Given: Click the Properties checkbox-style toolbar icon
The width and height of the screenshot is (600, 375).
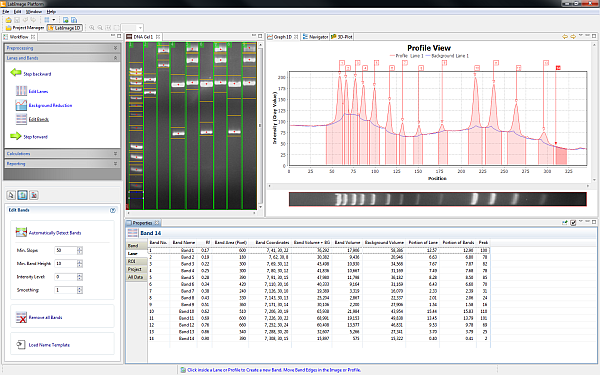Looking at the screenshot, I should (573, 223).
